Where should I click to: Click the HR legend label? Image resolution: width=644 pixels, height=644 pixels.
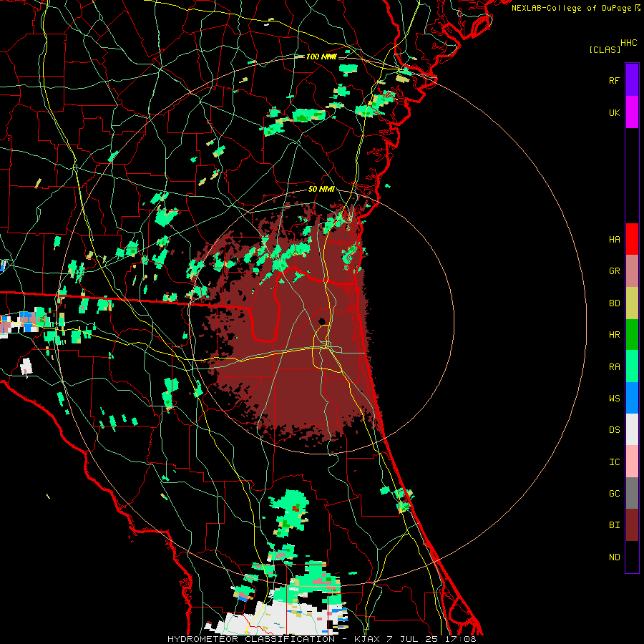tap(614, 335)
